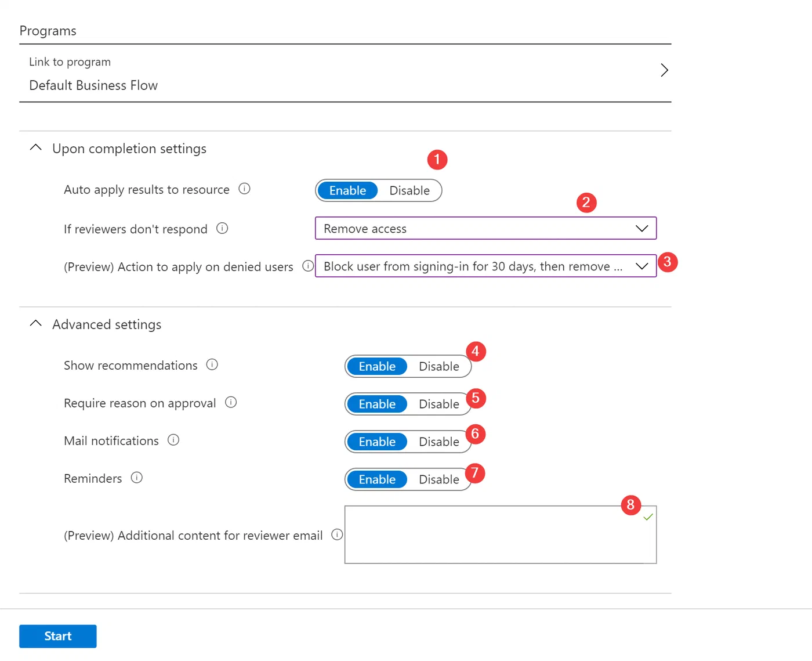Viewport: 812px width, 661px height.
Task: Open info tip for Auto apply results
Action: point(245,189)
